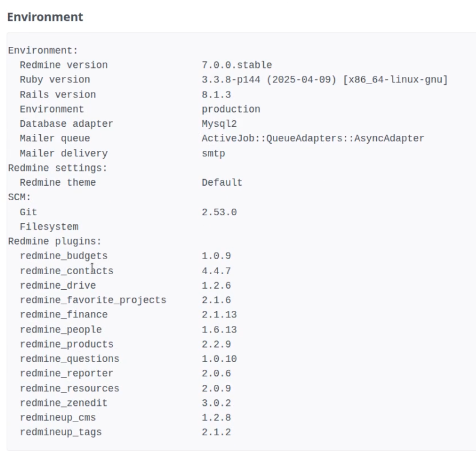
Task: Select redmine_reporter version "2.0.6"
Action: [216, 373]
